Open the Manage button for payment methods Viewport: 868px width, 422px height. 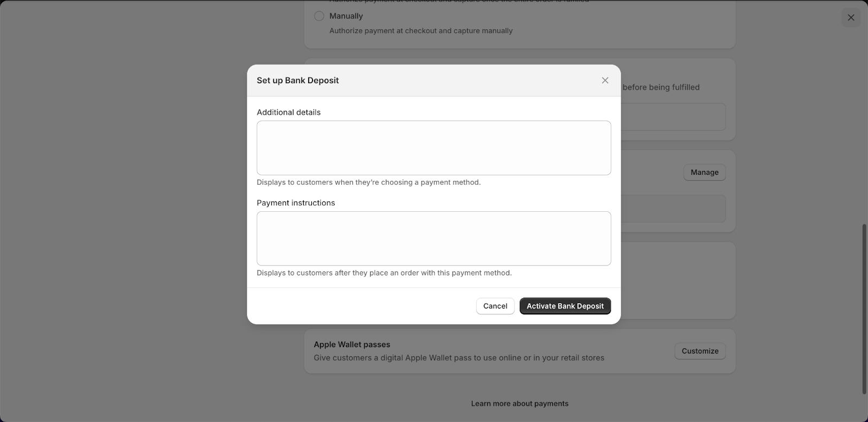click(704, 172)
